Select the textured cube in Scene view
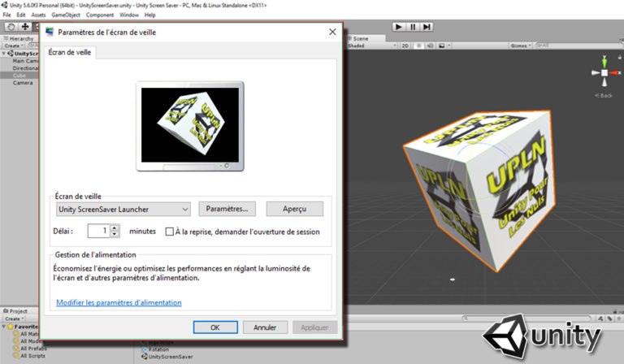 [x=479, y=191]
